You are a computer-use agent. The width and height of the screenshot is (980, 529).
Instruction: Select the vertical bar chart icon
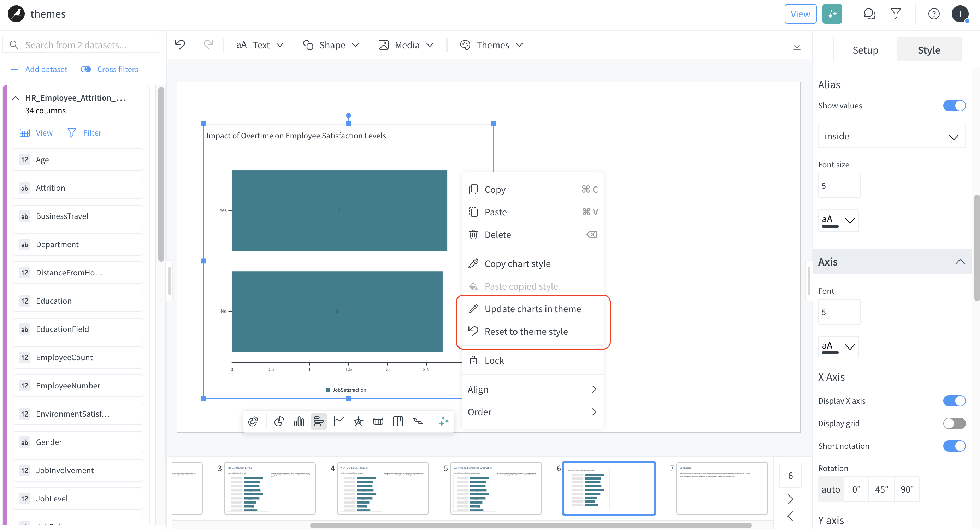299,421
